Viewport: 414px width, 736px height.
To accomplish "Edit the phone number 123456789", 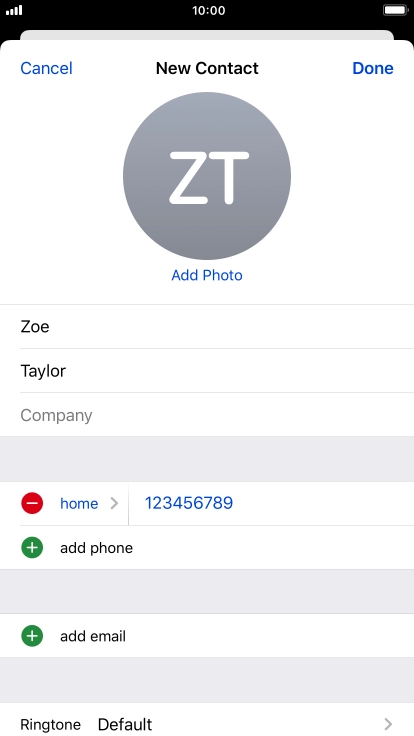I will coord(189,503).
